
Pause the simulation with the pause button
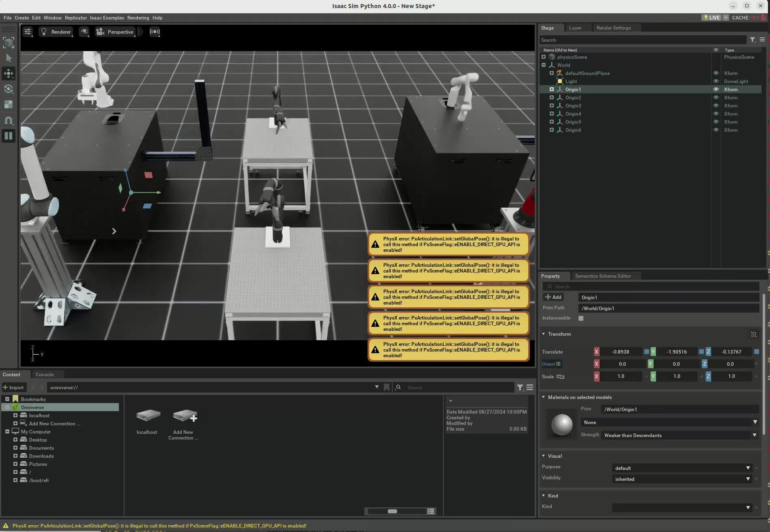pyautogui.click(x=9, y=136)
